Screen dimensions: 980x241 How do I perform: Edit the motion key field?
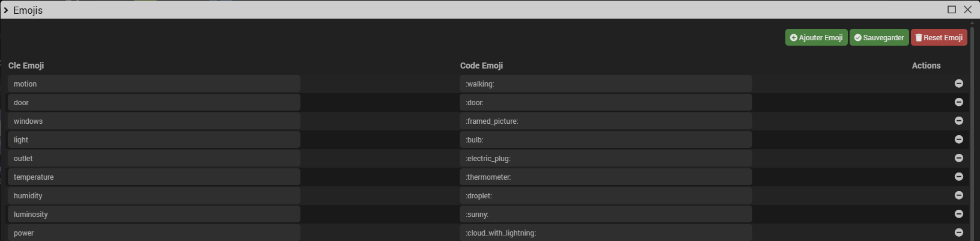point(154,84)
